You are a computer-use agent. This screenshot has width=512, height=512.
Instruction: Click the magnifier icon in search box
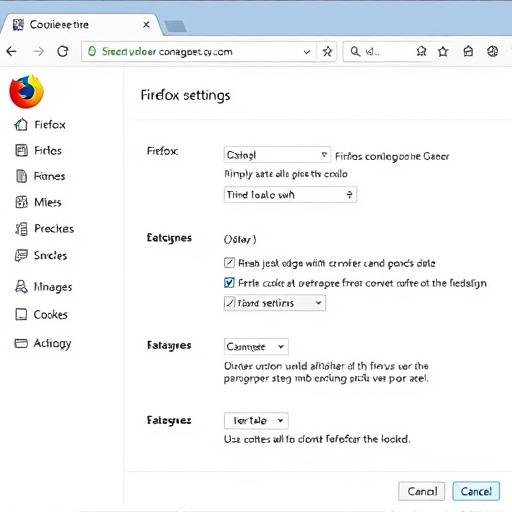(x=355, y=51)
